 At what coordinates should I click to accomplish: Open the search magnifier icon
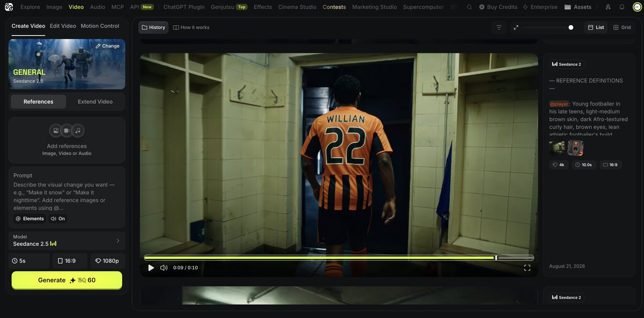(x=470, y=7)
